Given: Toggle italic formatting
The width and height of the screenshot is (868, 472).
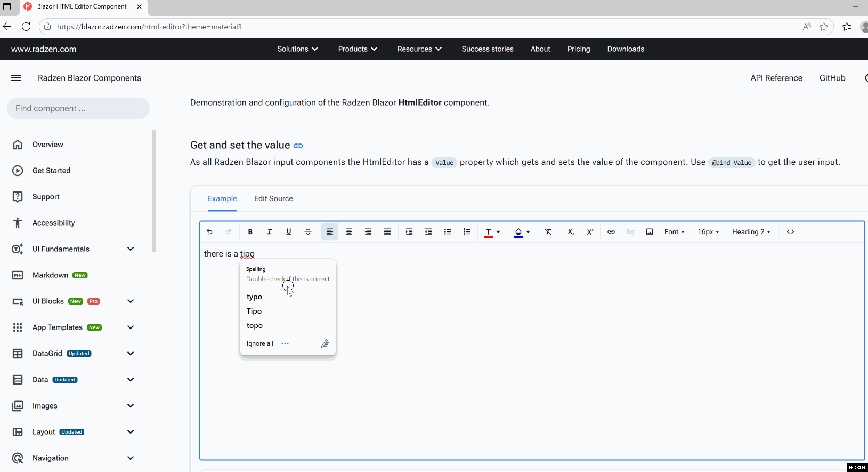Looking at the screenshot, I should coord(270,232).
